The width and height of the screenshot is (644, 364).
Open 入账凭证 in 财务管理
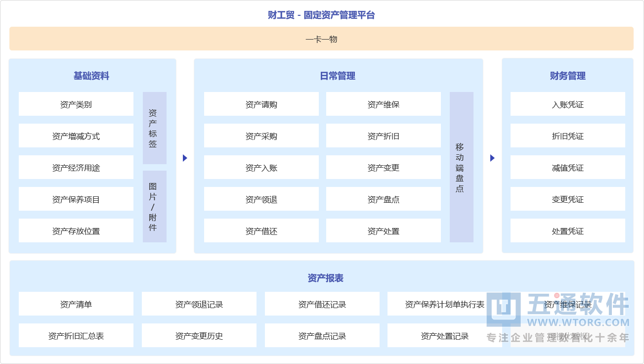tap(568, 104)
